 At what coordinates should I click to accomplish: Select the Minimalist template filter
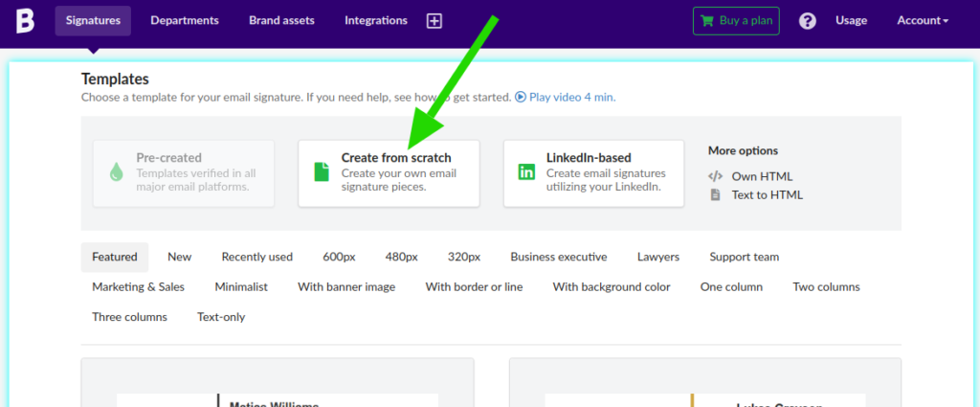click(241, 286)
